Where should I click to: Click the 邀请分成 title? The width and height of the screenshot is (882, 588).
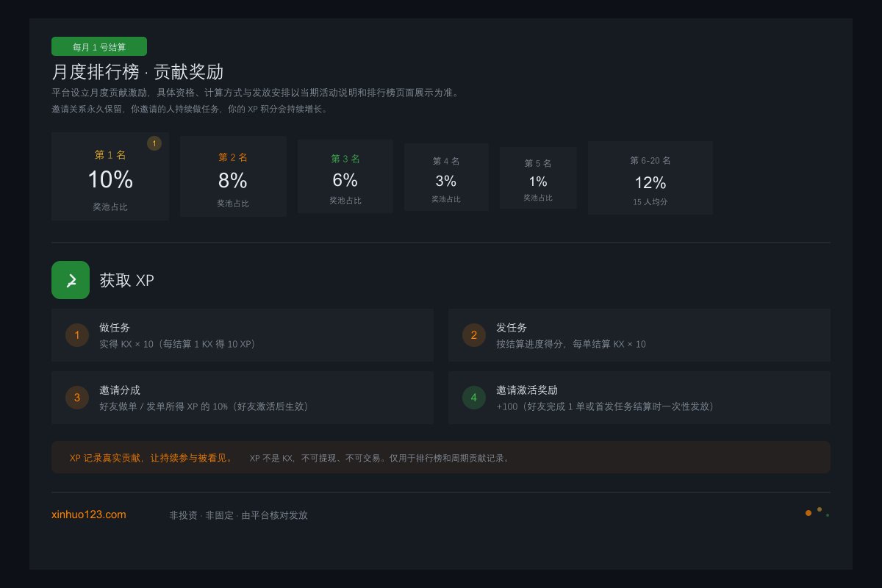pyautogui.click(x=120, y=390)
